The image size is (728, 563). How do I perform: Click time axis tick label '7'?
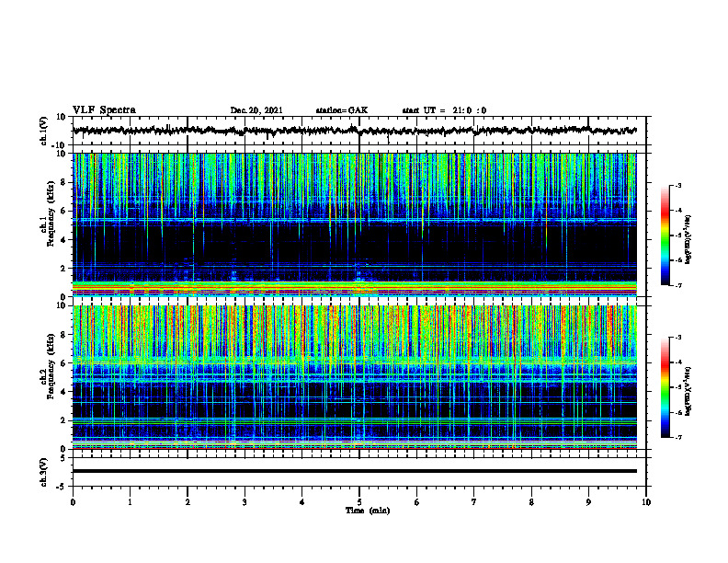coord(474,502)
